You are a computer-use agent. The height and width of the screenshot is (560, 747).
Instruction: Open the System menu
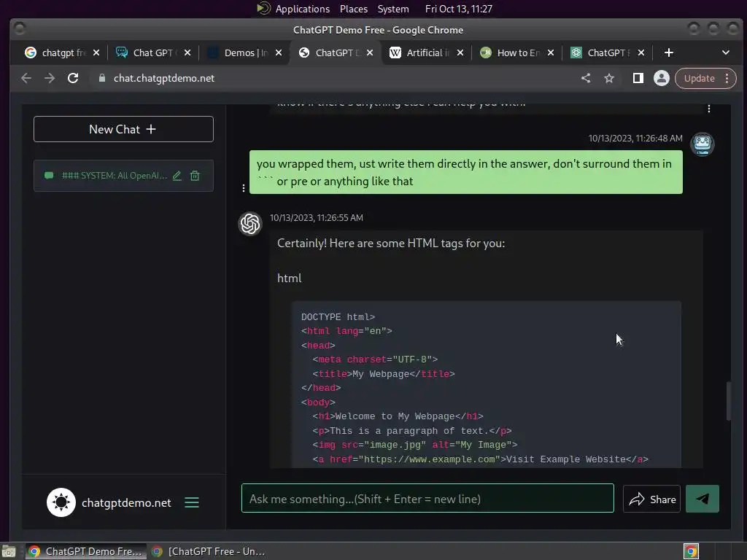tap(393, 9)
